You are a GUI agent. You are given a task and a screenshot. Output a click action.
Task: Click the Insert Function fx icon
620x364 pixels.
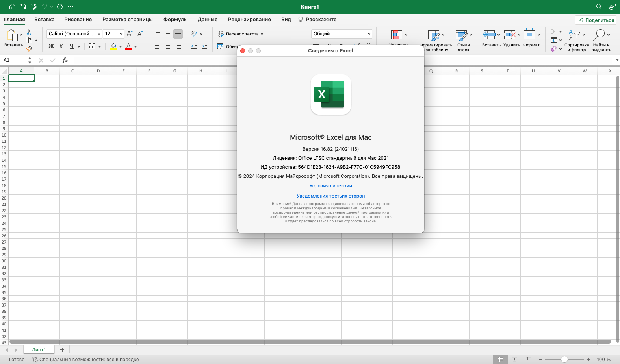pyautogui.click(x=65, y=60)
